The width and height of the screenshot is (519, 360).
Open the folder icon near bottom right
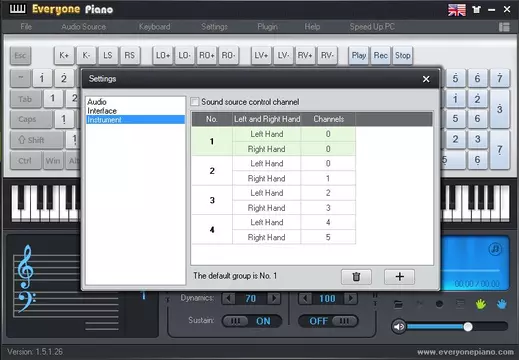click(398, 304)
